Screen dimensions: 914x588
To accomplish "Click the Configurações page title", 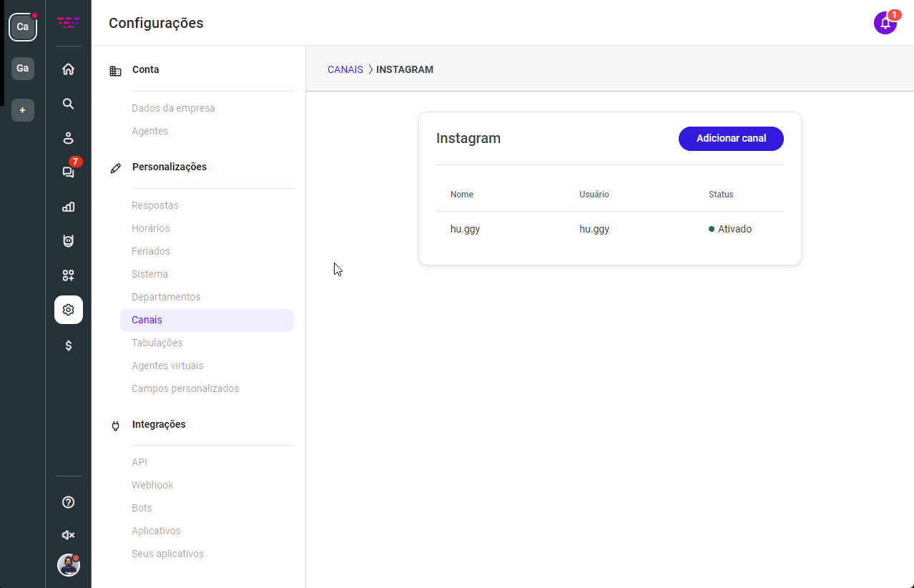I will pyautogui.click(x=156, y=23).
